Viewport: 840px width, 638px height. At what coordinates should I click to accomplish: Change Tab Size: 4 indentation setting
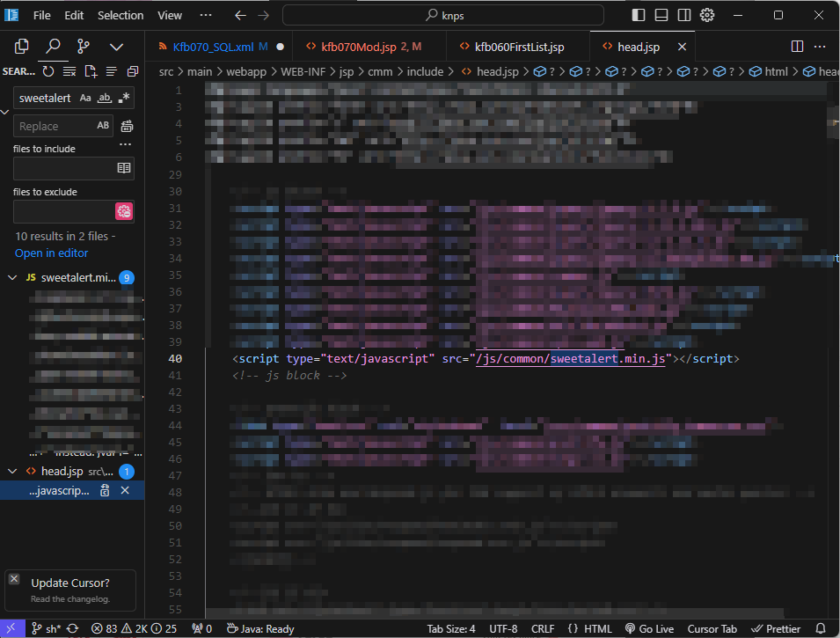point(450,628)
